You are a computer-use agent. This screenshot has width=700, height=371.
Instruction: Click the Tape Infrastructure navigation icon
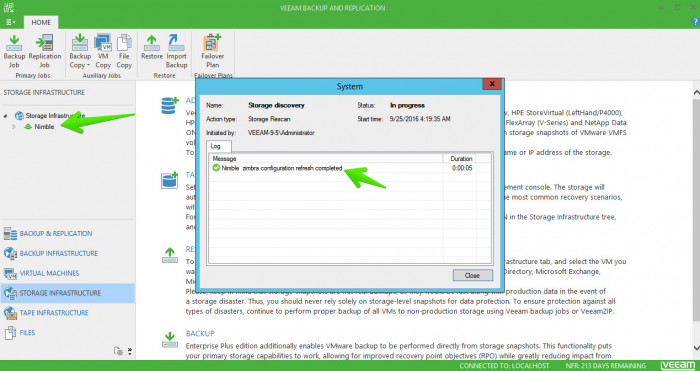click(10, 313)
